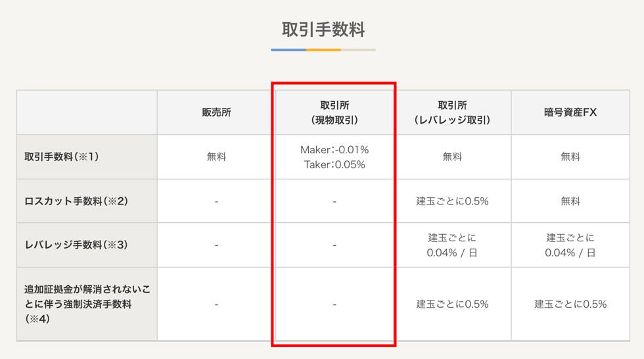
Task: Click the 取引手数料 page heading
Action: click(323, 30)
